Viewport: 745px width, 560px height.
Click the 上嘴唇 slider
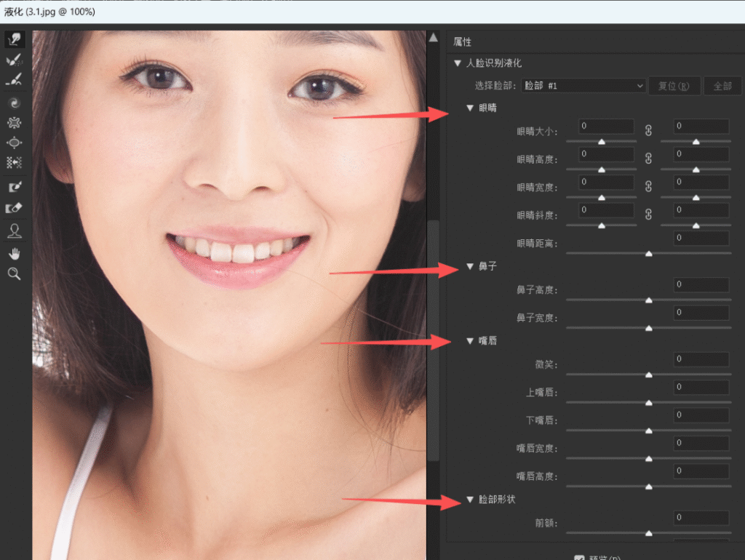(648, 403)
